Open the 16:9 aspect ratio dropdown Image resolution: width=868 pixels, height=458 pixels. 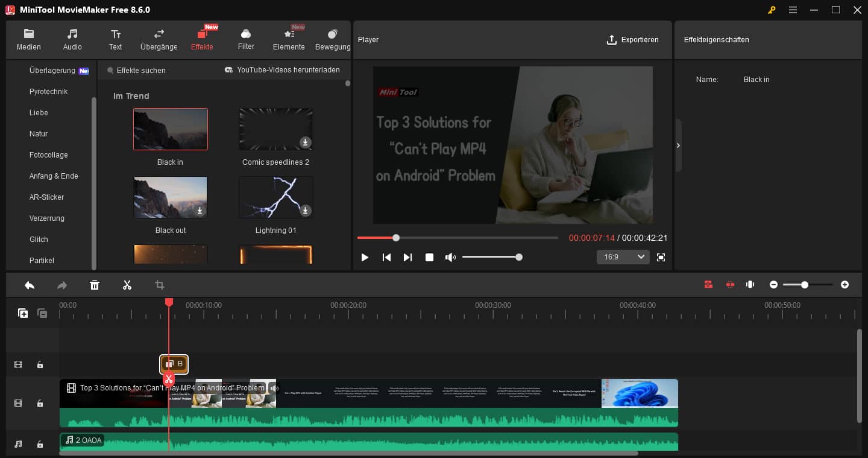(x=623, y=257)
